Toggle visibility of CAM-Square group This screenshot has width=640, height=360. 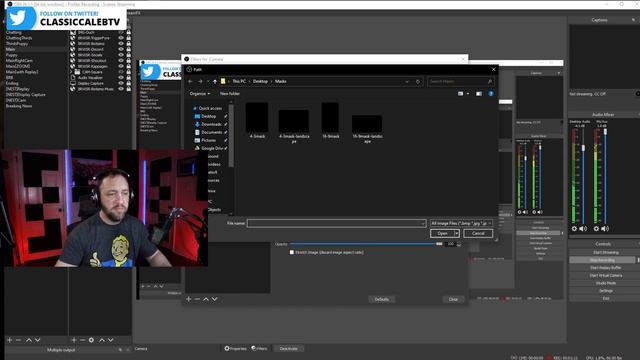click(121, 72)
